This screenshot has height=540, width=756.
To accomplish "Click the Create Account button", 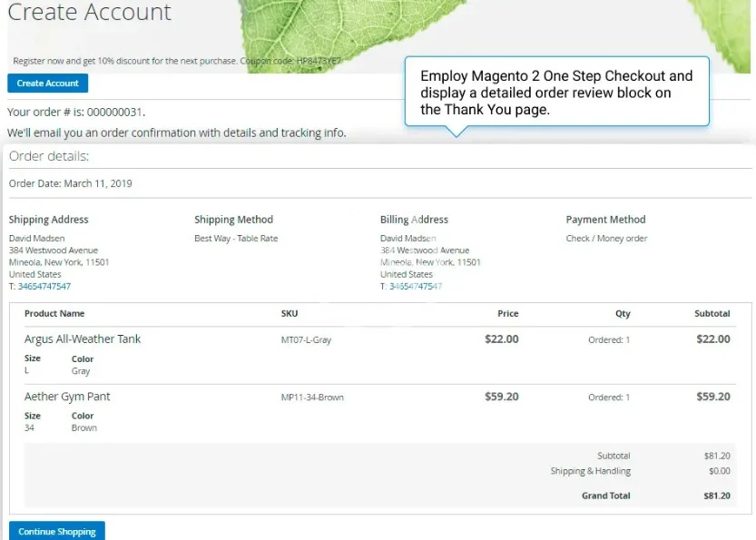I will [x=48, y=83].
